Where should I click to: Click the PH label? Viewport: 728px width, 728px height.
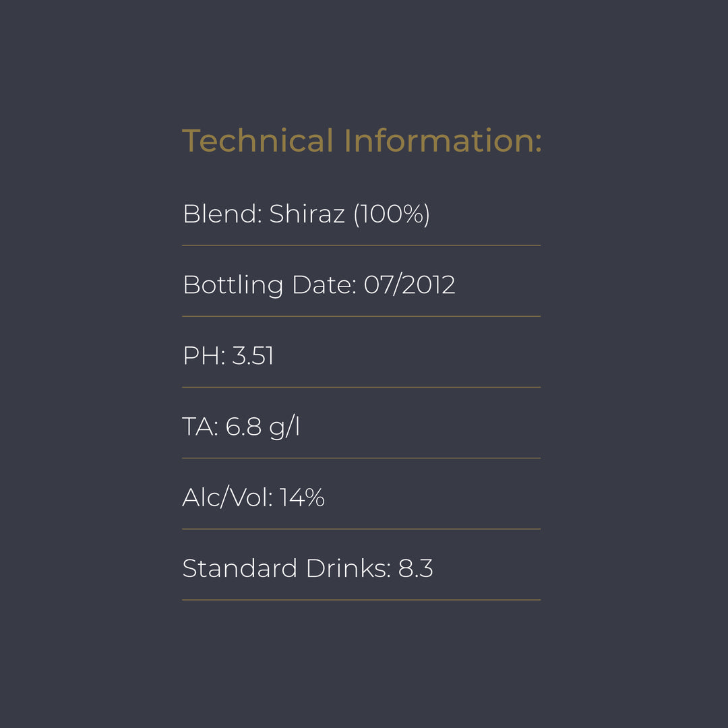coord(204,356)
